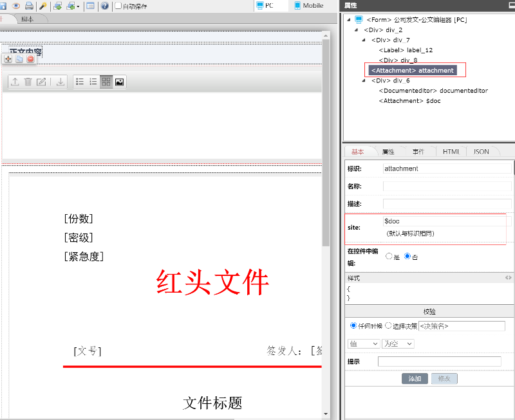The image size is (515, 420).
Task: Switch attachments to grid icon view
Action: [x=106, y=82]
